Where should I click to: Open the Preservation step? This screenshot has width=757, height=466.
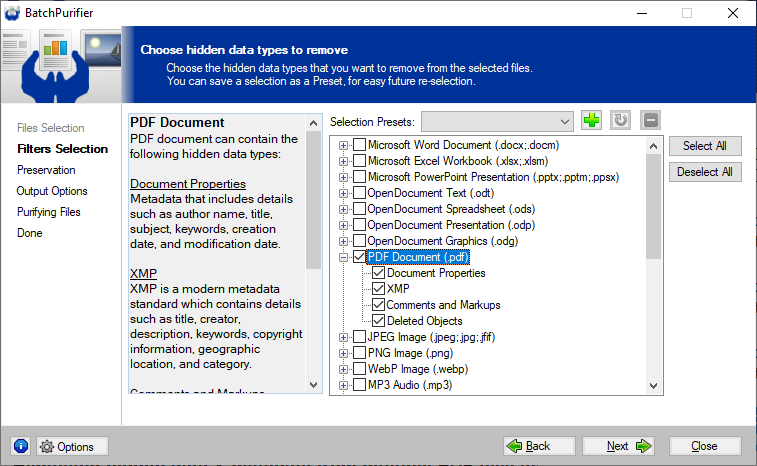point(46,170)
